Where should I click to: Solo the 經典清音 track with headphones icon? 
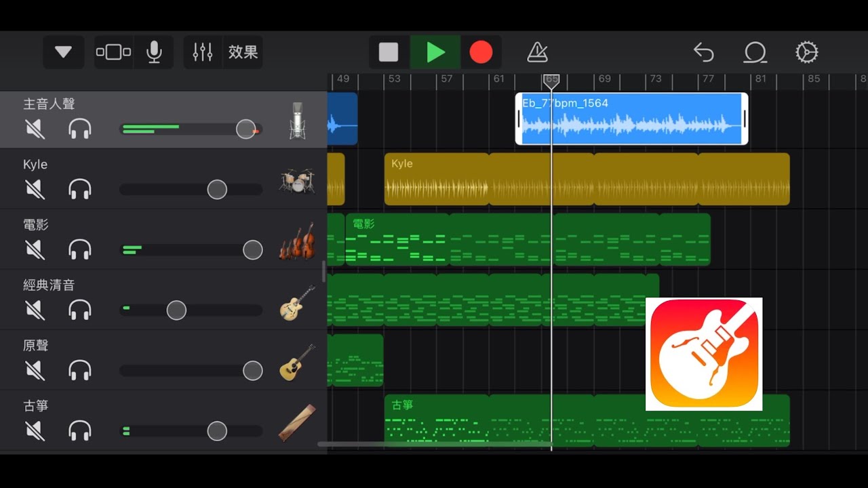[80, 310]
